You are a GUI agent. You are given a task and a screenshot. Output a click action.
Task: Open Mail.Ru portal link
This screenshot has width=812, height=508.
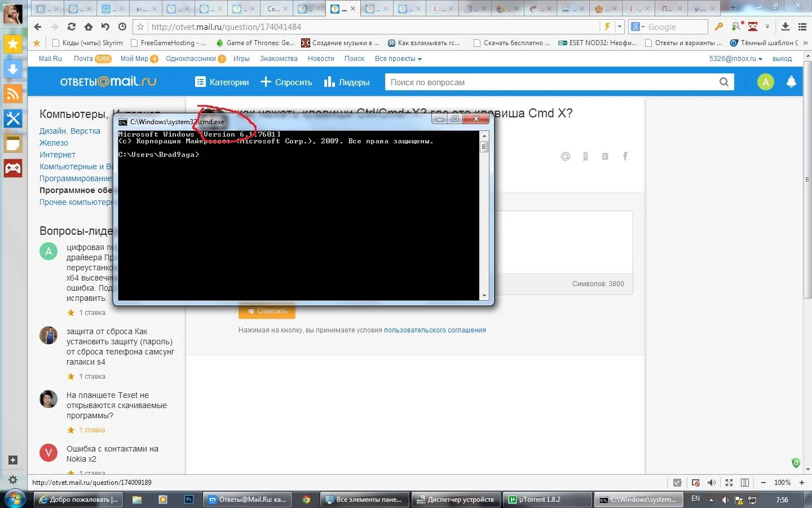click(50, 59)
